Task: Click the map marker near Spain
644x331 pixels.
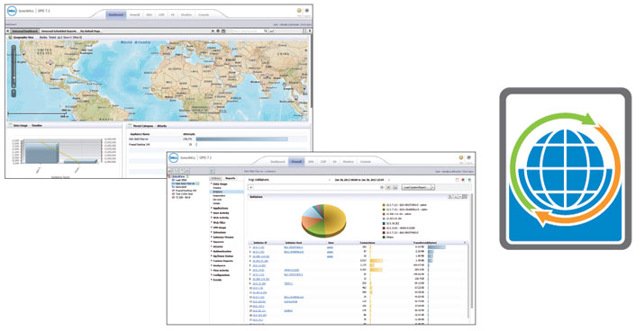Action: 168,47
